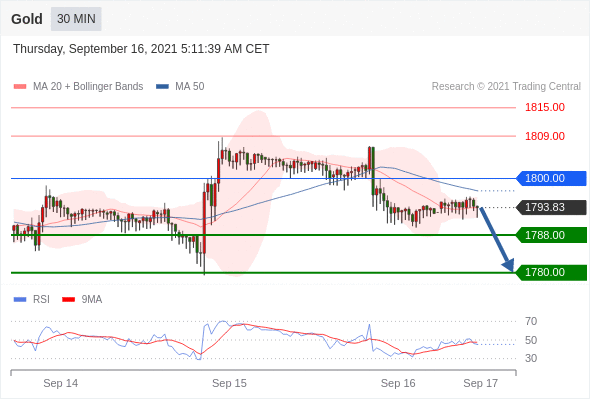Toggle the MA 50 blue legend swatch
Image resolution: width=590 pixels, height=400 pixels.
click(x=162, y=87)
